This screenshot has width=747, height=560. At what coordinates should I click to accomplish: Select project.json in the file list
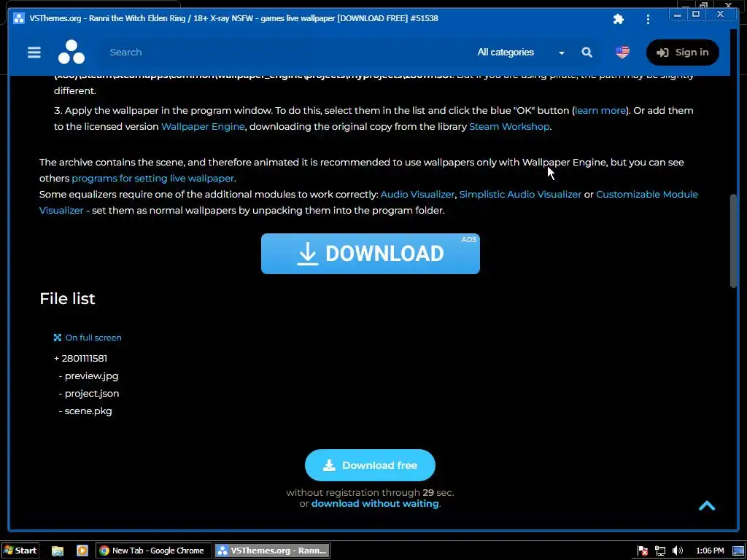tap(92, 393)
